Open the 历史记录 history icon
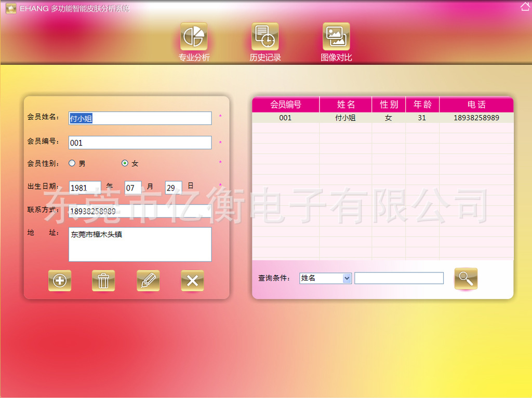 (x=265, y=37)
